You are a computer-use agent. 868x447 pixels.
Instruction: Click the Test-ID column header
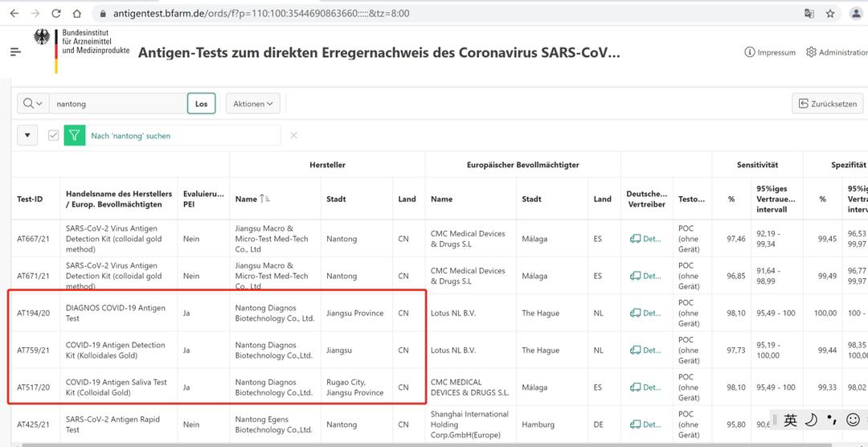pyautogui.click(x=30, y=199)
